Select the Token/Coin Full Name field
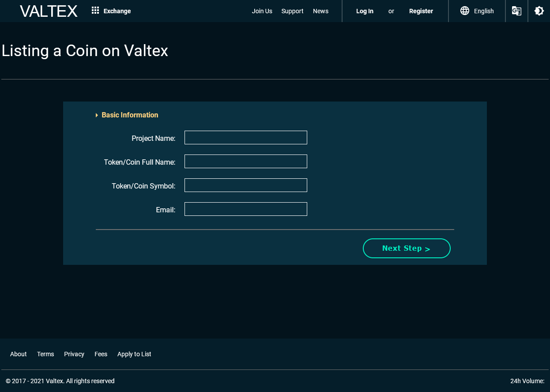The image size is (550, 392). pos(246,161)
